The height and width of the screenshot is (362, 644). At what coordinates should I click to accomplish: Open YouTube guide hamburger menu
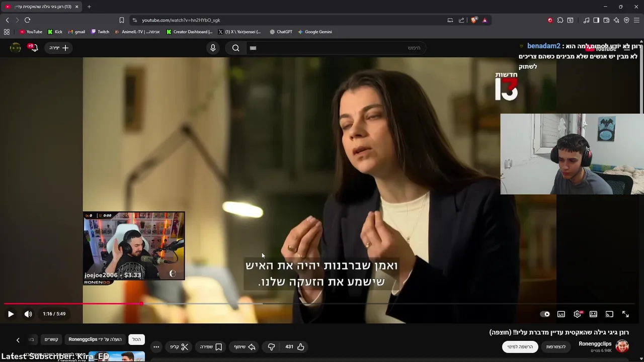[x=626, y=48]
